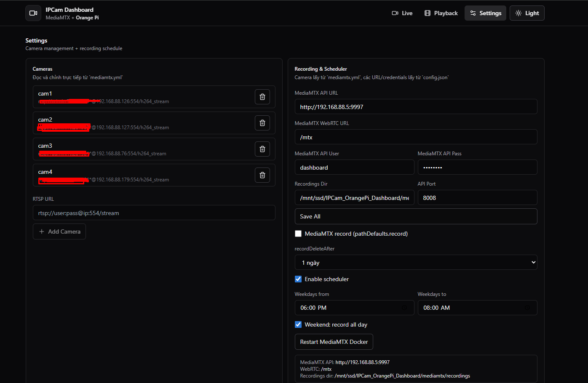Toggle the Light theme button
The image size is (588, 383).
point(527,13)
